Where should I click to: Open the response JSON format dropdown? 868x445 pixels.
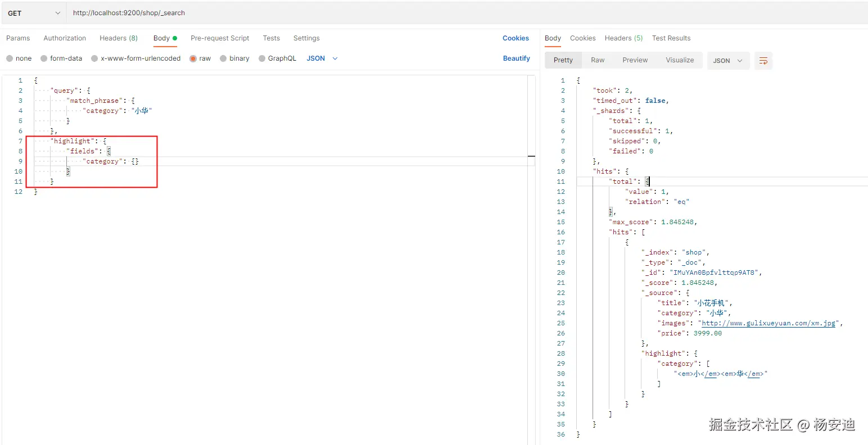[727, 61]
